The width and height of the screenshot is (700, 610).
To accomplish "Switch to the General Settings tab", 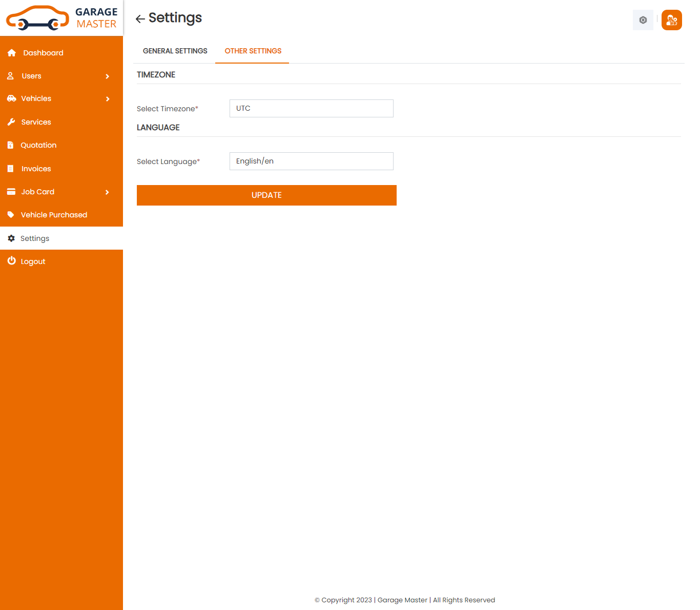I will click(x=175, y=51).
